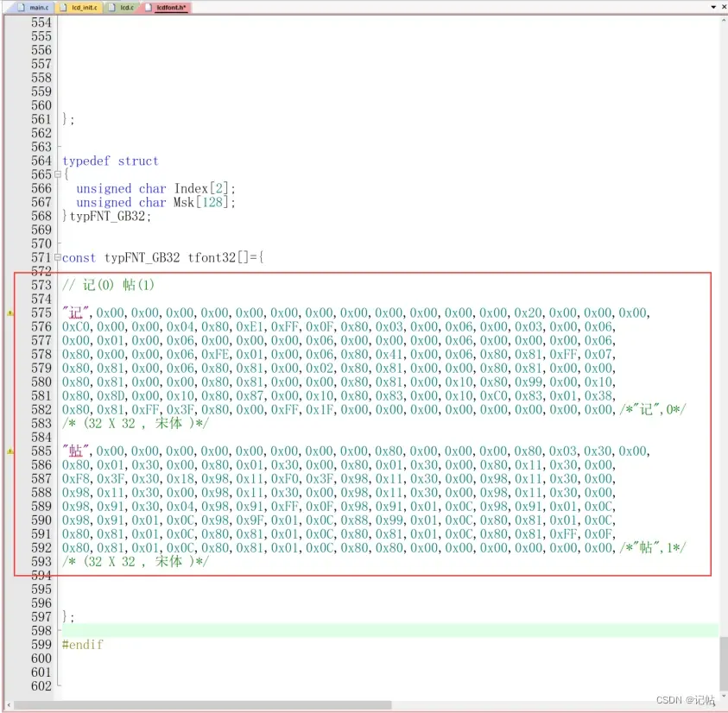Image resolution: width=728 pixels, height=713 pixels.
Task: Open the editor tab list dropdown arrow
Action: (712, 7)
